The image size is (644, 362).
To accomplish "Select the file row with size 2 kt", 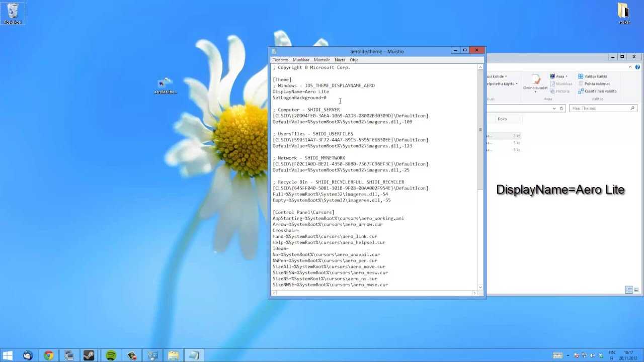I will 504,136.
